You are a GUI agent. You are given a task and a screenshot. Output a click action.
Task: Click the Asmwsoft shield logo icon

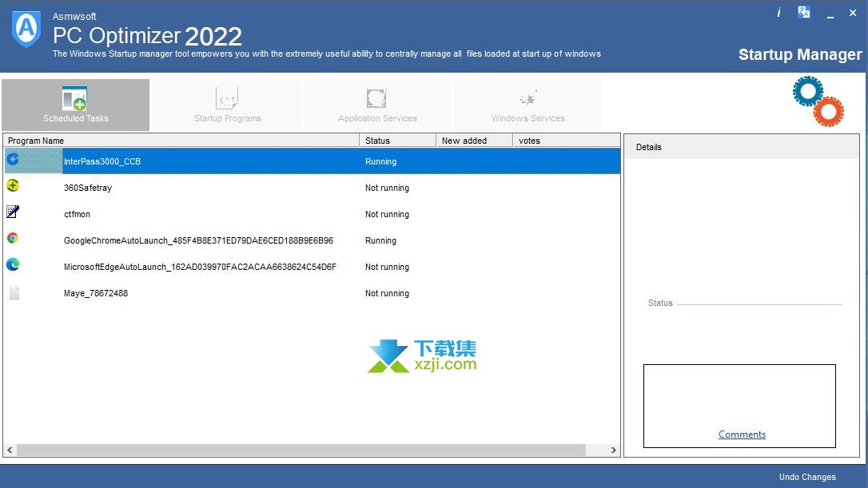(26, 29)
